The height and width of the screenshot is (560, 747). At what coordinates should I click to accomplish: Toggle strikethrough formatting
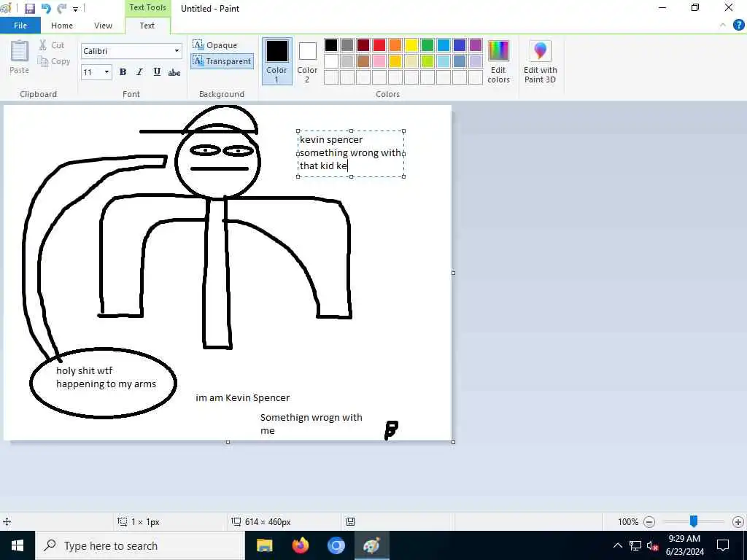174,72
